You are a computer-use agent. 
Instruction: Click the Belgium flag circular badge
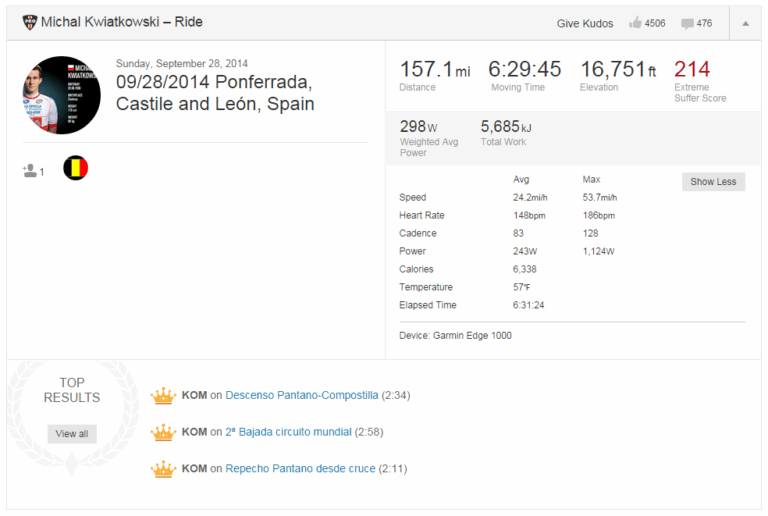click(x=76, y=168)
